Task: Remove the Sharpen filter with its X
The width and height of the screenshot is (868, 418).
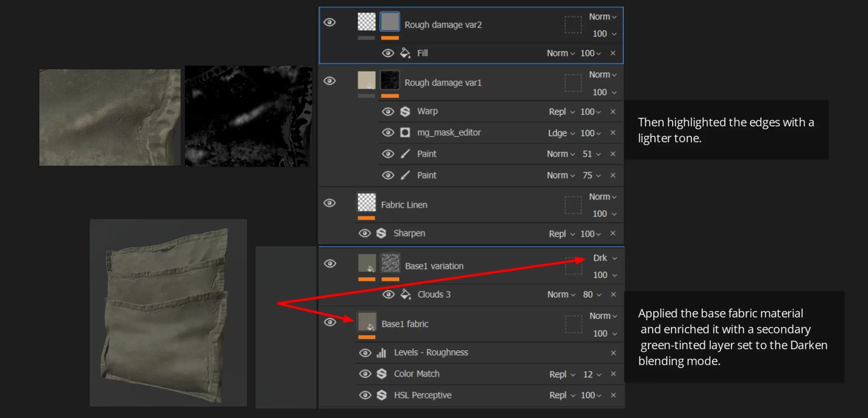Action: pos(613,233)
